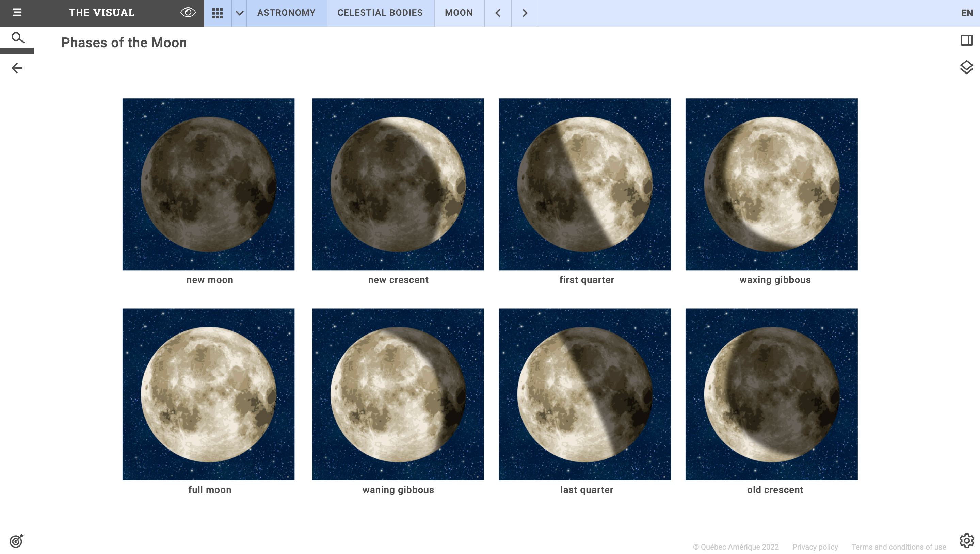This screenshot has width=980, height=554.
Task: Click the 'new crescent' label
Action: [398, 280]
